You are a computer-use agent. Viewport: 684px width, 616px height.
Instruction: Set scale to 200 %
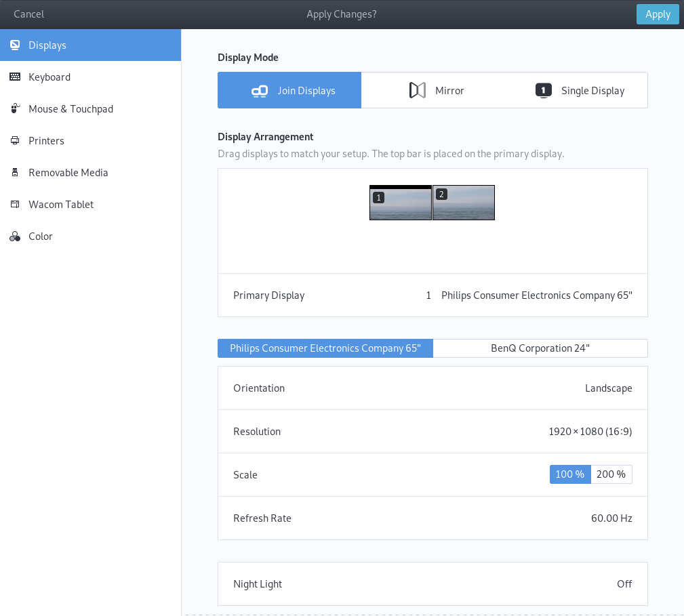tap(611, 474)
